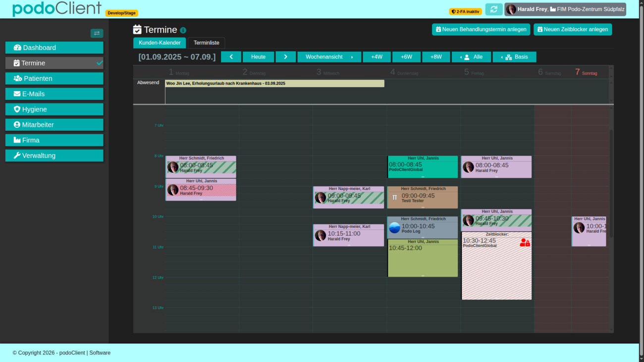Click the info icon next to Termine
This screenshot has height=362, width=644.
click(x=183, y=30)
